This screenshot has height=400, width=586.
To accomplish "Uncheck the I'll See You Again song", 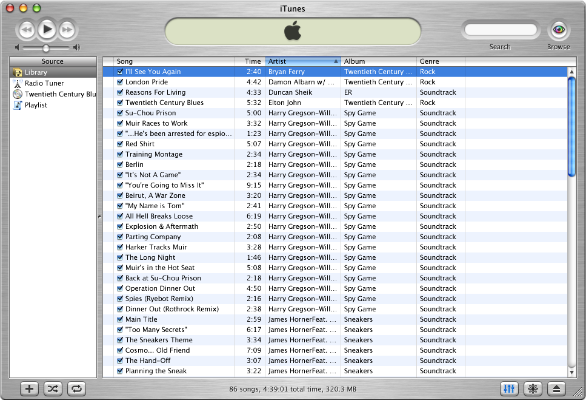I will [x=120, y=72].
